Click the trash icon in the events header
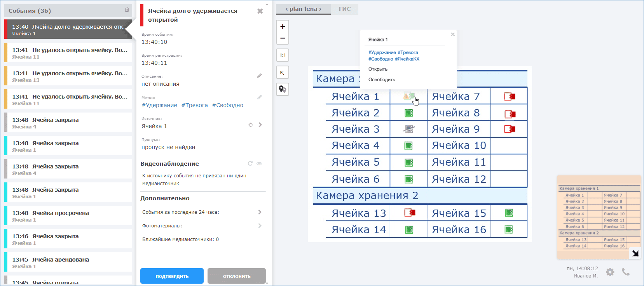 pyautogui.click(x=127, y=10)
